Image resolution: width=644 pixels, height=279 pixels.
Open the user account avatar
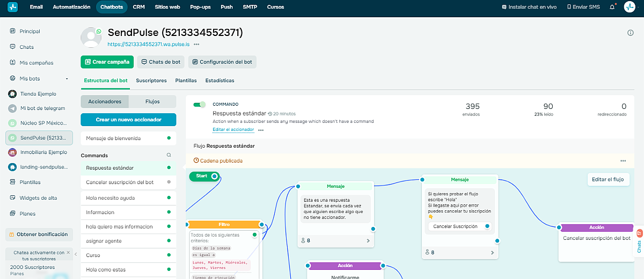(x=630, y=7)
